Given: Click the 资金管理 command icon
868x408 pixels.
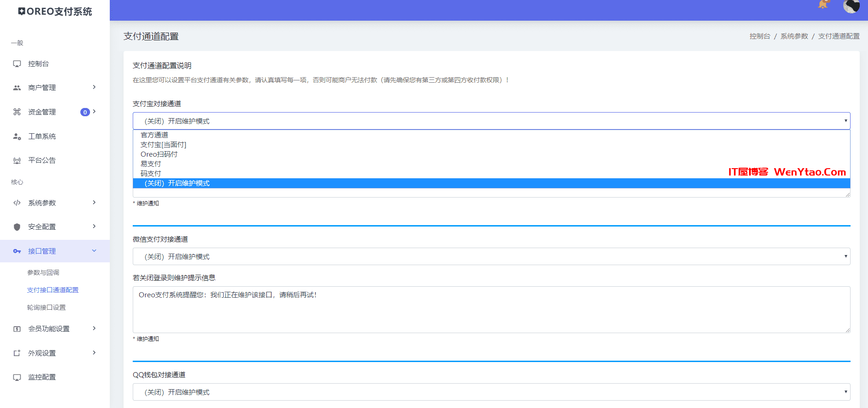Looking at the screenshot, I should [x=17, y=112].
